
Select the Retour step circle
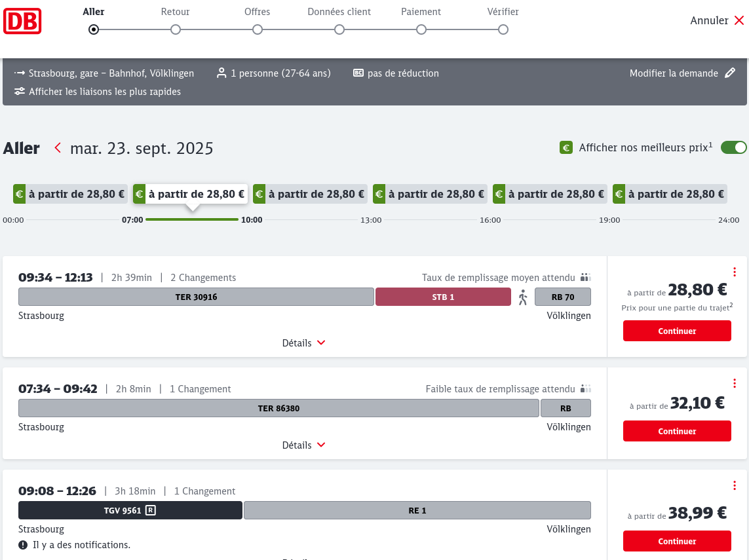(x=176, y=29)
